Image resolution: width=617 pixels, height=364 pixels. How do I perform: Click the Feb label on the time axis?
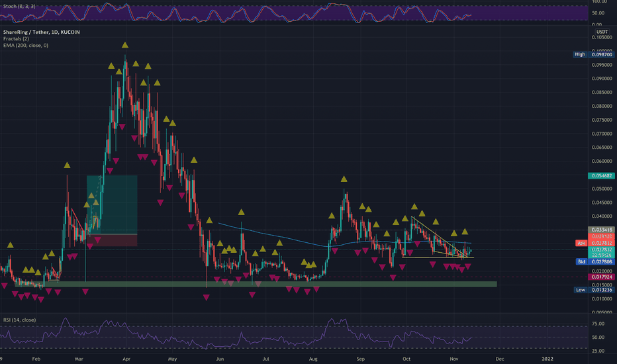tap(36, 359)
